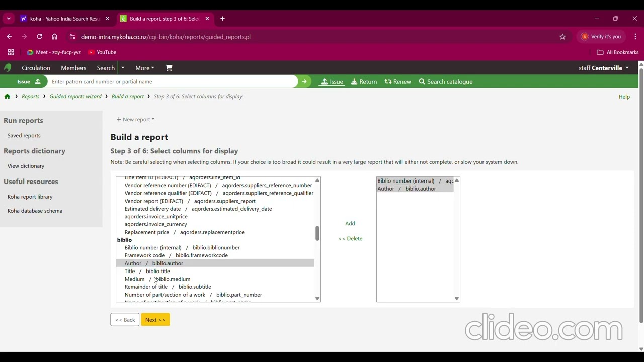644x362 pixels.
Task: Click the << Delete button
Action: [350, 239]
